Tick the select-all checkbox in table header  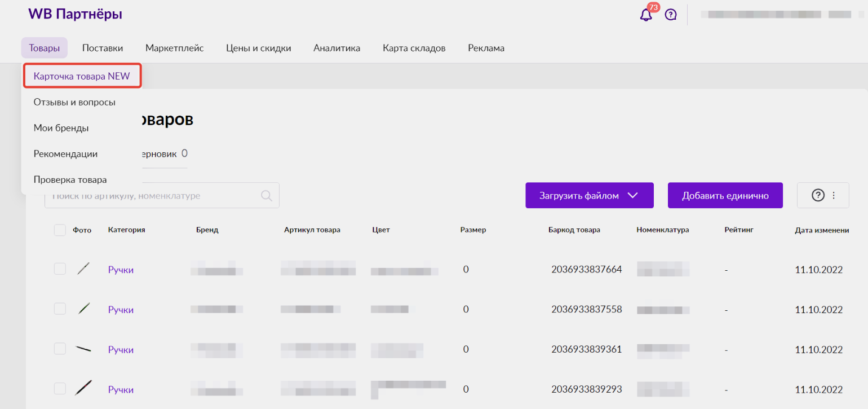coord(60,230)
